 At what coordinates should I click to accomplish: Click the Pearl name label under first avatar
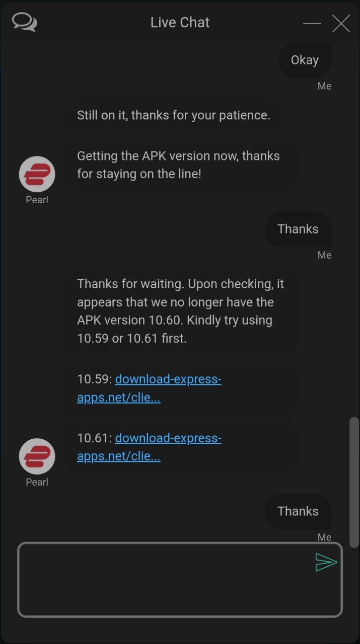[x=37, y=200]
